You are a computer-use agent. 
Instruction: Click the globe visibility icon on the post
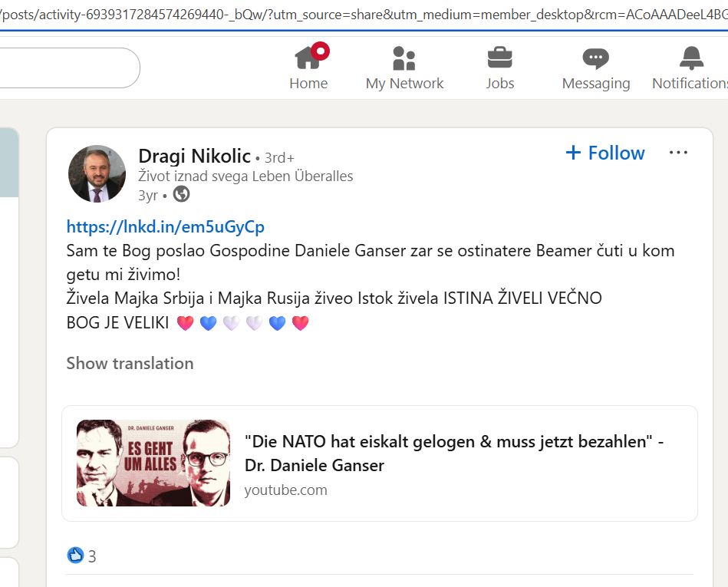point(180,195)
